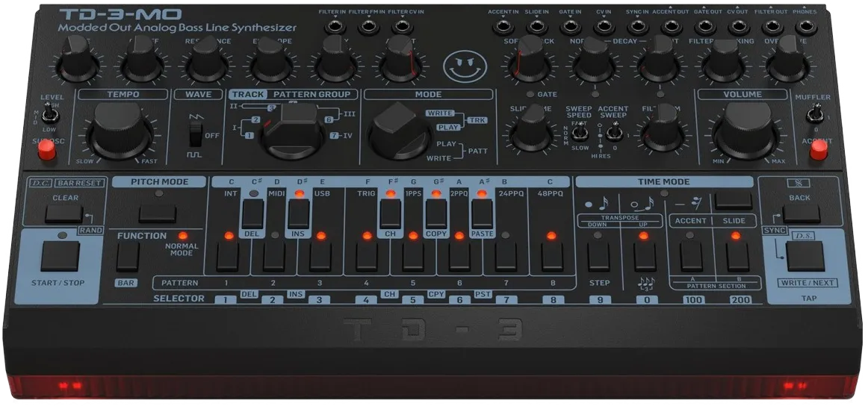Click the Filter Out jack socket
Image resolution: width=868 pixels, height=406 pixels.
(773, 25)
